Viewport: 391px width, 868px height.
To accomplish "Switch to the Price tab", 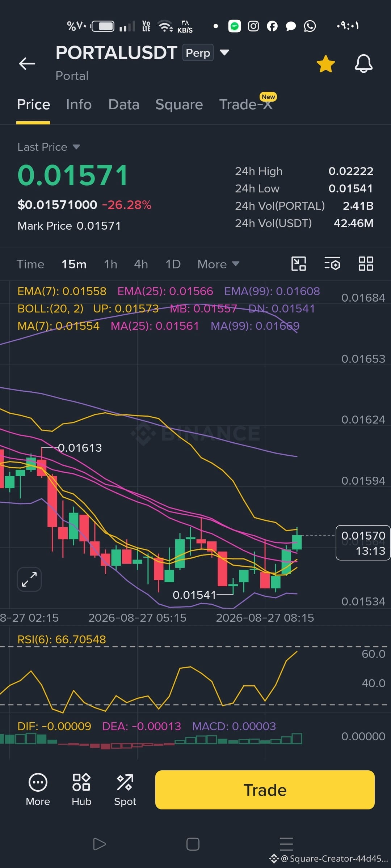I will pos(33,105).
